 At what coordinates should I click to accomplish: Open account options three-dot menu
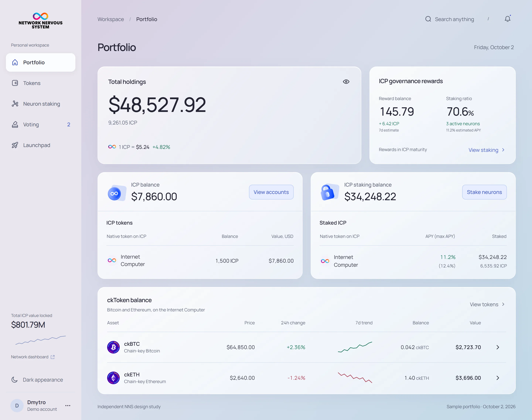(x=68, y=405)
